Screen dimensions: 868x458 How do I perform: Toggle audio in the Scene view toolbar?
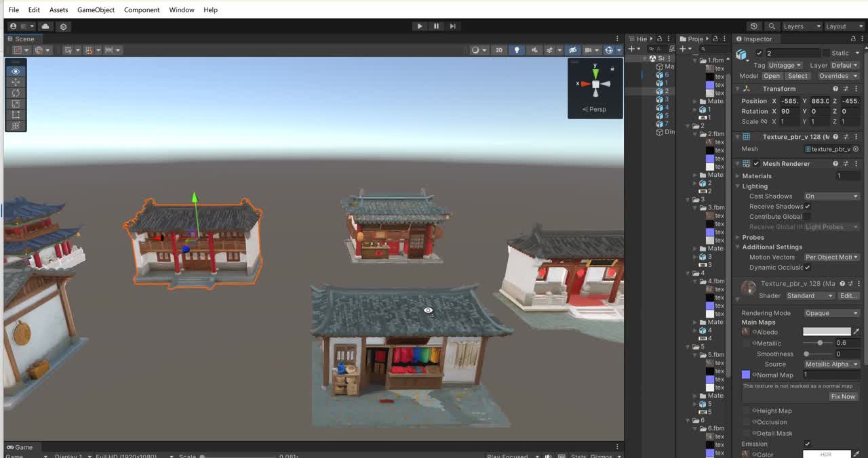pyautogui.click(x=535, y=49)
